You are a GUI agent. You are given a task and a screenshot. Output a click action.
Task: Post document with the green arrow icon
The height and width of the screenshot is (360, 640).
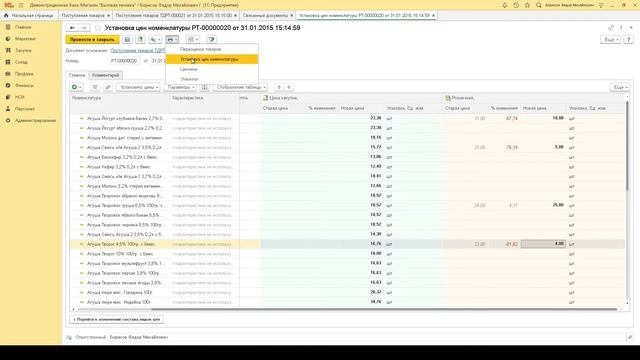pos(140,40)
